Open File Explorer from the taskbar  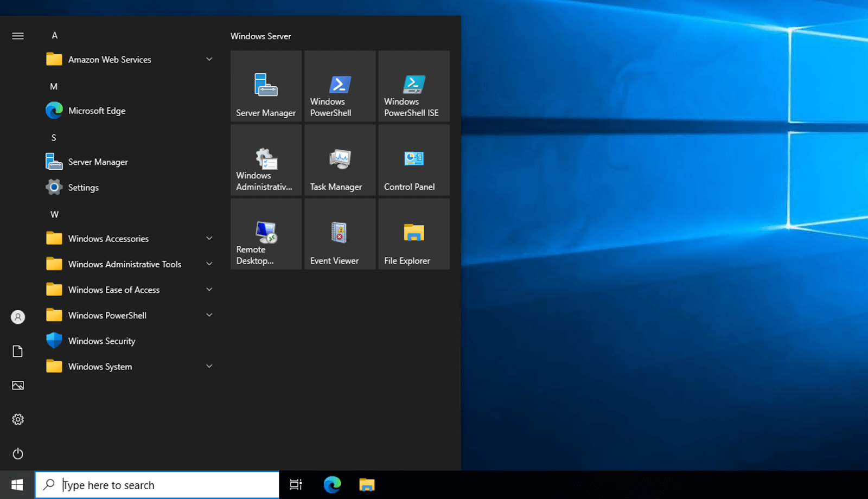point(367,485)
